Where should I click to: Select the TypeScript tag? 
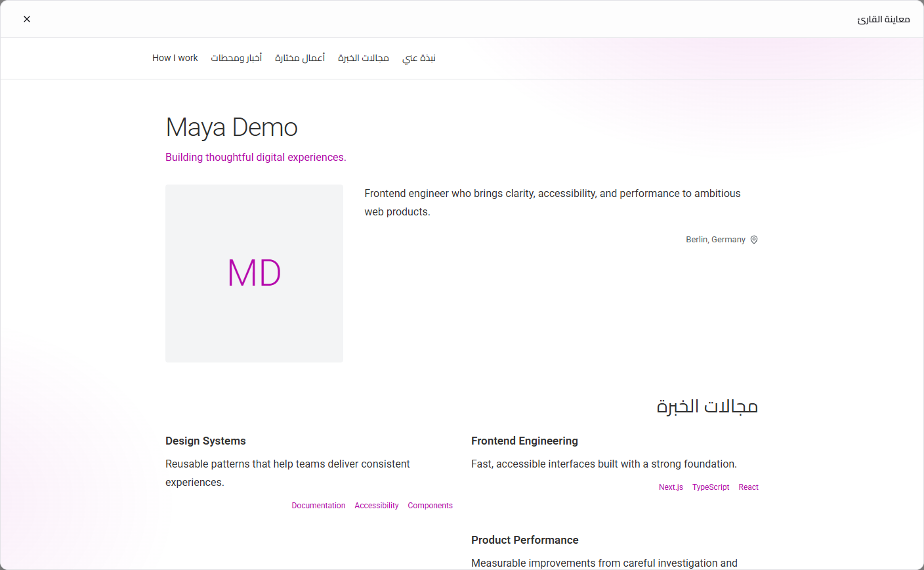click(x=711, y=487)
